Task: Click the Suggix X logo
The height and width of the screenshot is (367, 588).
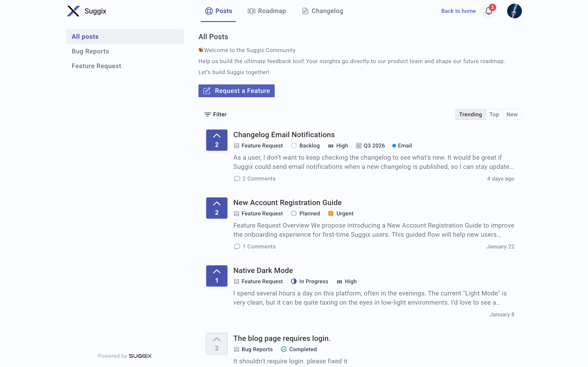Action: click(73, 11)
